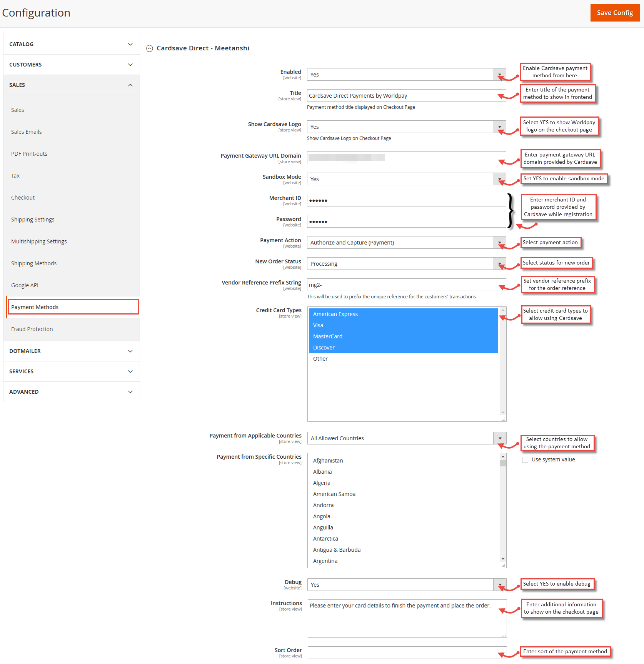Image resolution: width=644 pixels, height=664 pixels.
Task: Select Albania in specific countries
Action: pos(404,472)
